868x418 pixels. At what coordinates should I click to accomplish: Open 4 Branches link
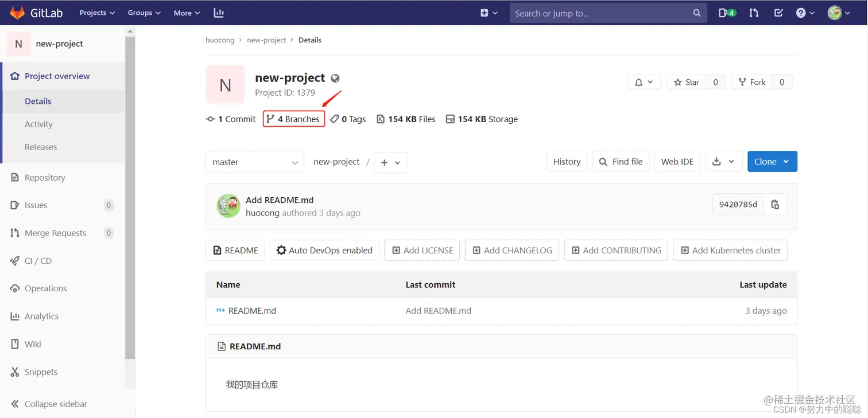click(x=293, y=119)
